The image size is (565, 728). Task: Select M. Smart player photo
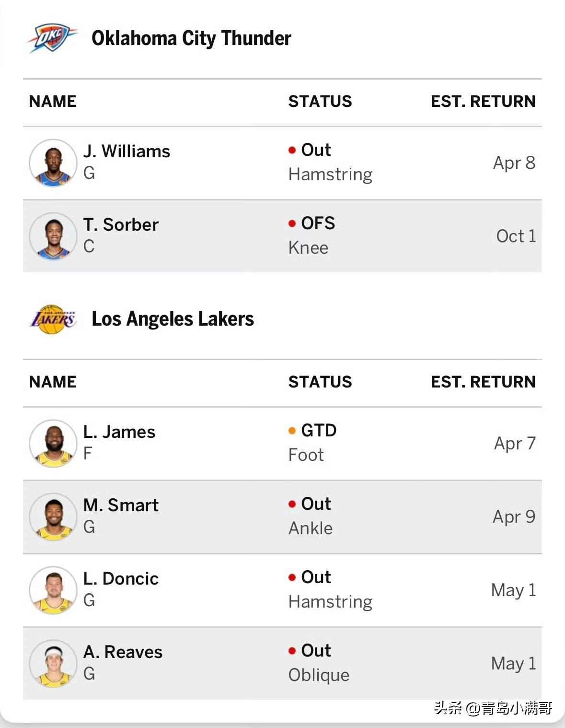click(53, 517)
